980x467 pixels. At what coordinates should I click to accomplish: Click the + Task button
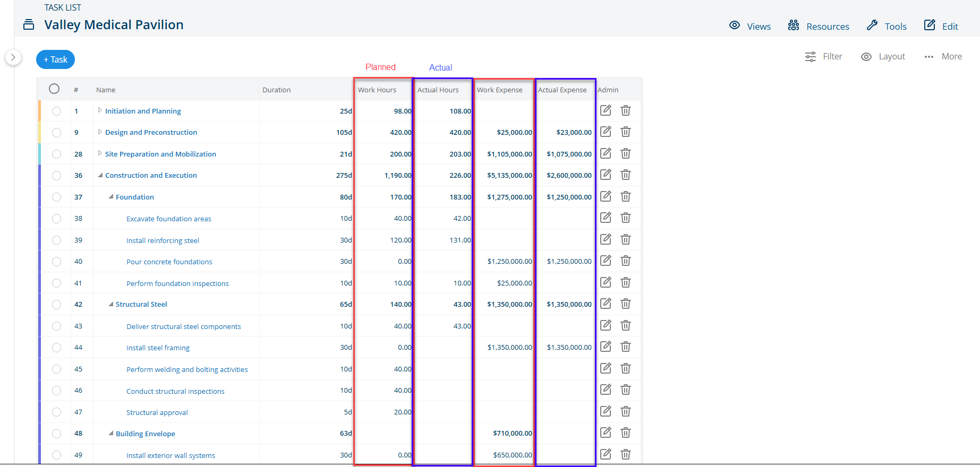tap(55, 59)
